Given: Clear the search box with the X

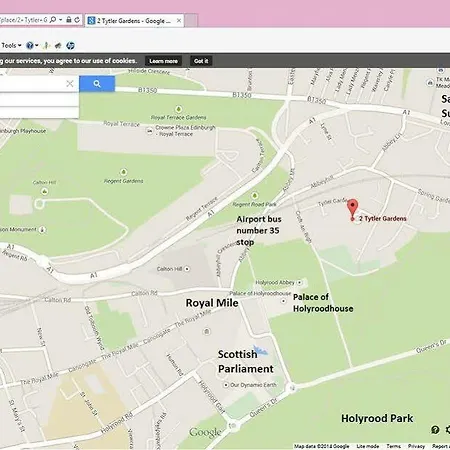Looking at the screenshot, I should coord(70,83).
